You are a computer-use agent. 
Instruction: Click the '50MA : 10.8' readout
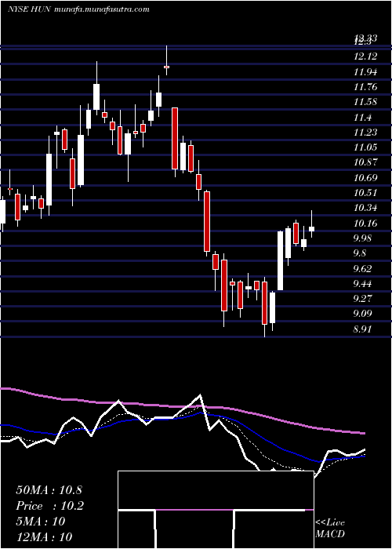coord(49,490)
